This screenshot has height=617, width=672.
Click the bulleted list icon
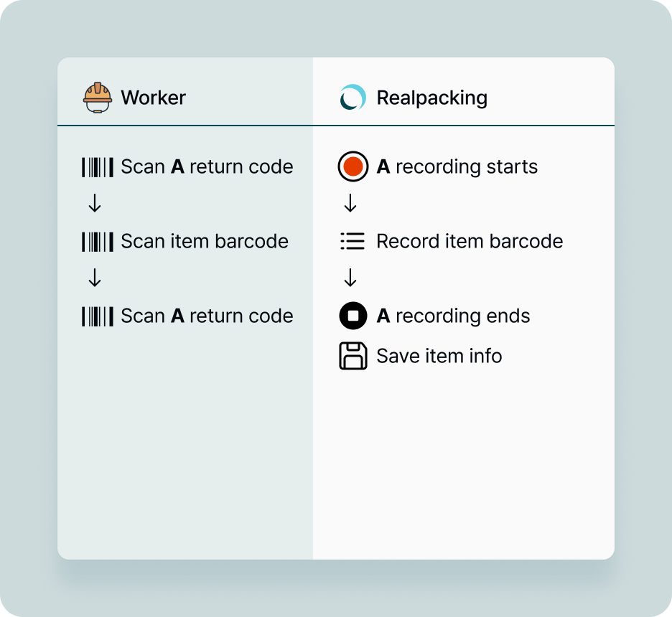[x=353, y=241]
